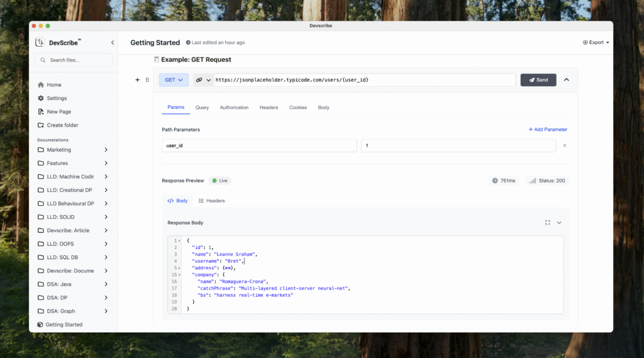Click the Create folder icon in sidebar
This screenshot has width=644, height=358.
(x=42, y=125)
